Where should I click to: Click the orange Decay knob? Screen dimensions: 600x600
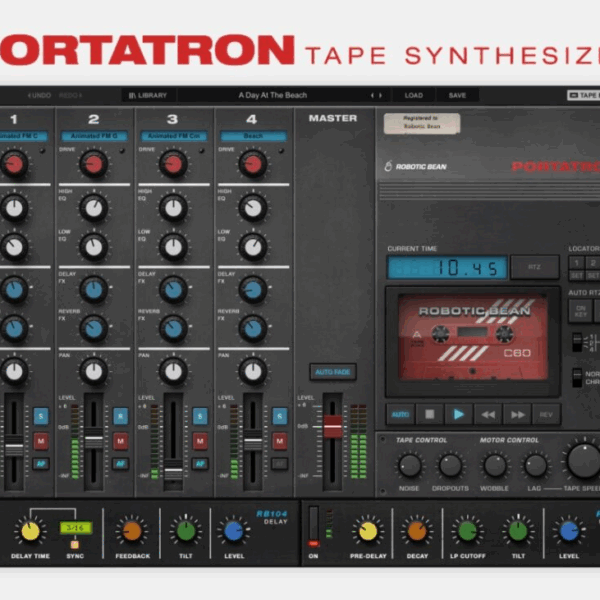[x=417, y=531]
